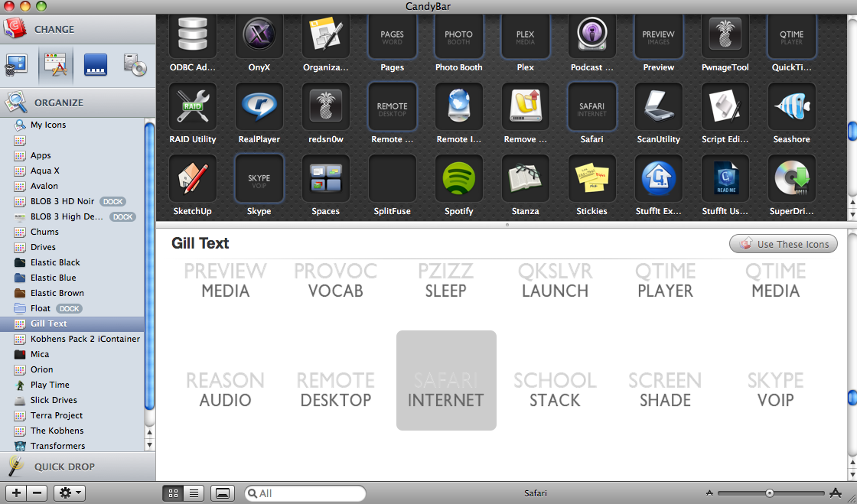Select the REMOTE DESKTOP text icon
The image size is (857, 504).
click(x=336, y=390)
